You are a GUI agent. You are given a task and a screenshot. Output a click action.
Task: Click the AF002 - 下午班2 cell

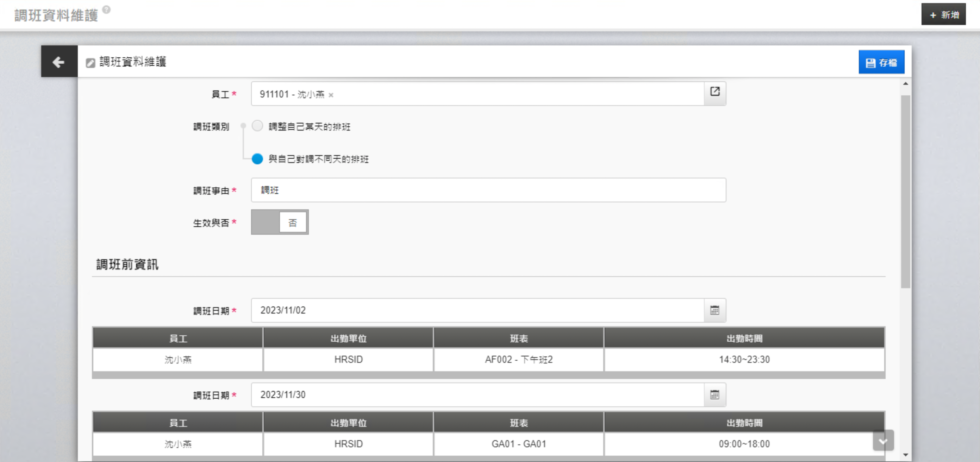(519, 359)
